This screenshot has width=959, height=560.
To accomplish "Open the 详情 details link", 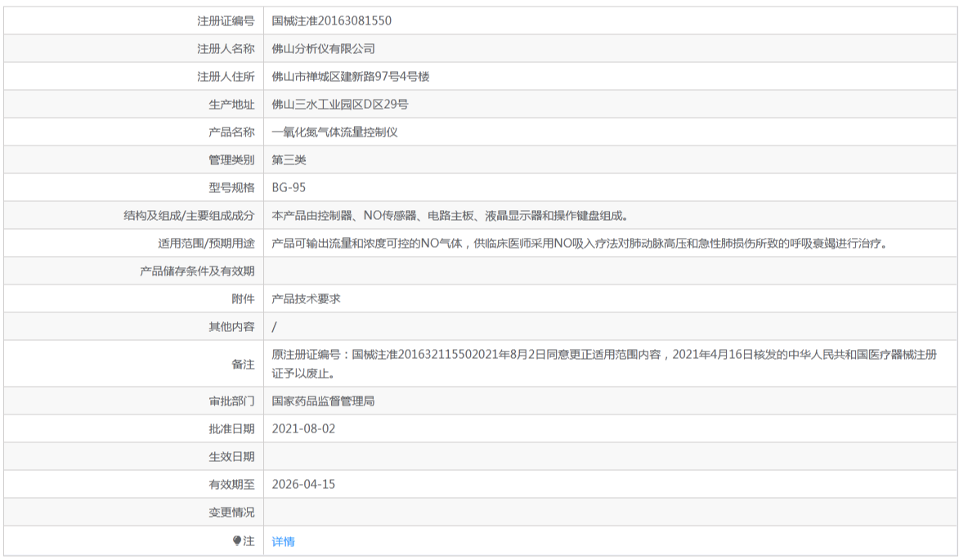I will pyautogui.click(x=283, y=541).
